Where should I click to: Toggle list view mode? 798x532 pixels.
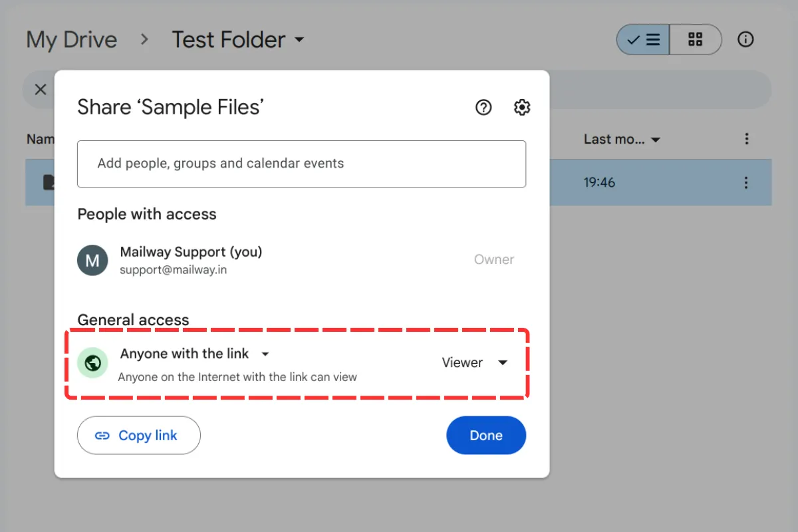pyautogui.click(x=642, y=40)
